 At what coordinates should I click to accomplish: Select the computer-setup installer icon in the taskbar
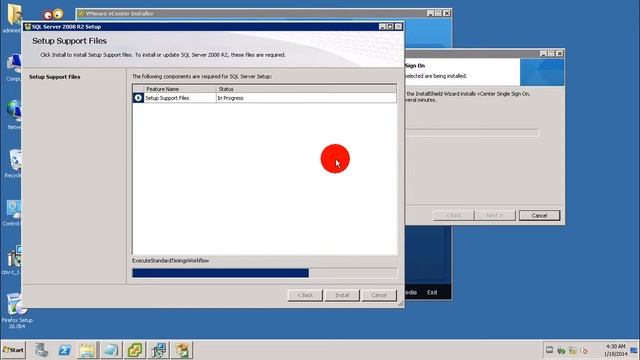point(159,350)
